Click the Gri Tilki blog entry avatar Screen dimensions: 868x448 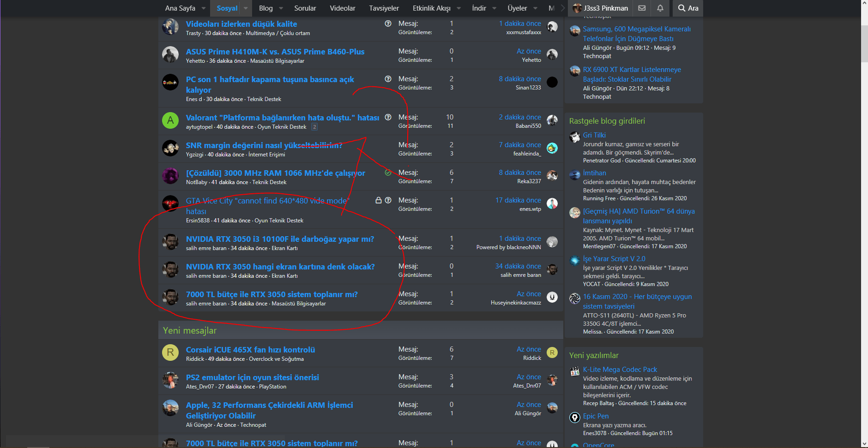point(575,137)
